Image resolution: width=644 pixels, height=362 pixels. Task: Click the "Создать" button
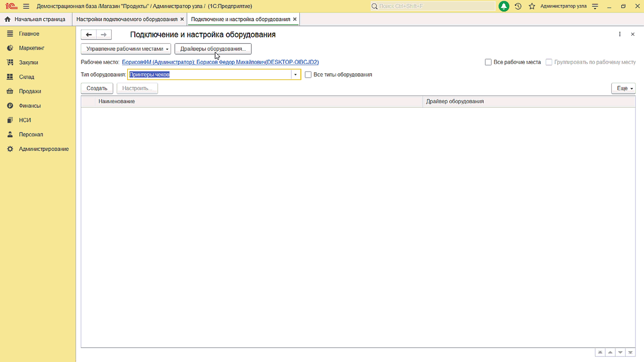click(97, 88)
